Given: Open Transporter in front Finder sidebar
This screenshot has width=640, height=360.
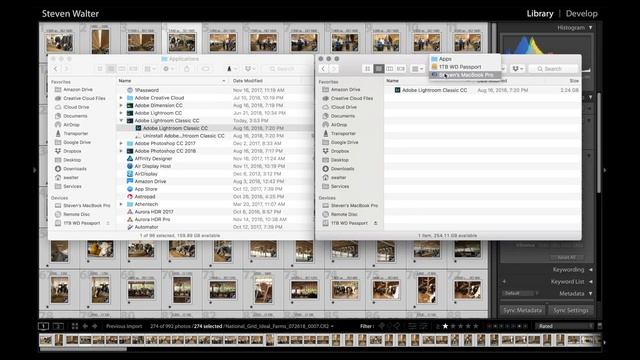Looking at the screenshot, I should click(343, 133).
